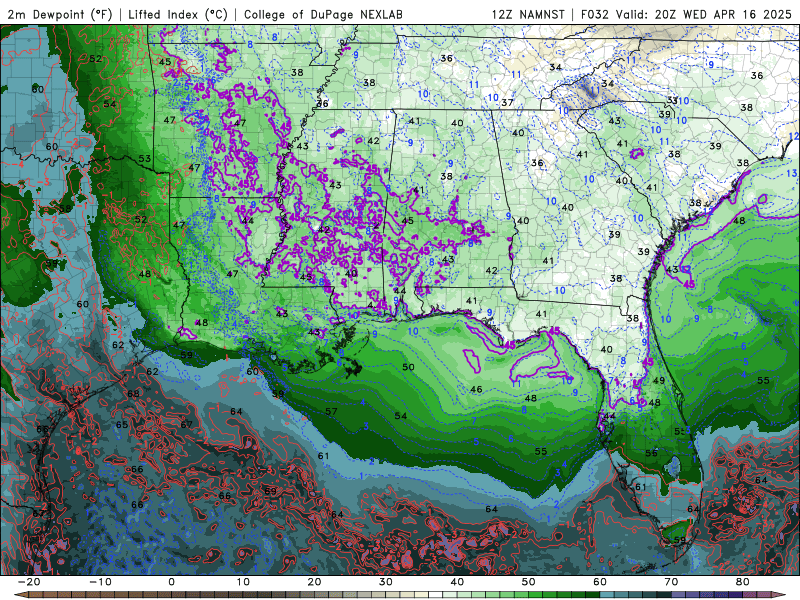Click the 20 label on the color scale

click(314, 582)
